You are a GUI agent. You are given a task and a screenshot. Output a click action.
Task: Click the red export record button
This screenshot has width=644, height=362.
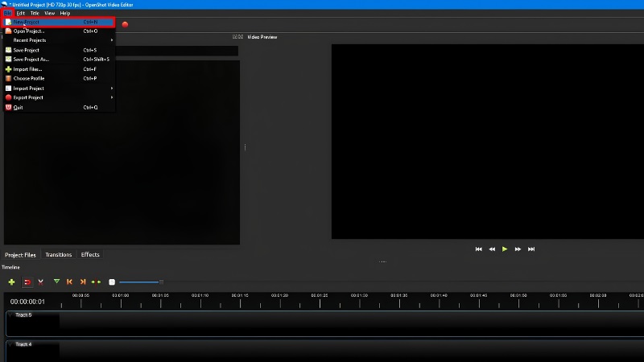(126, 25)
